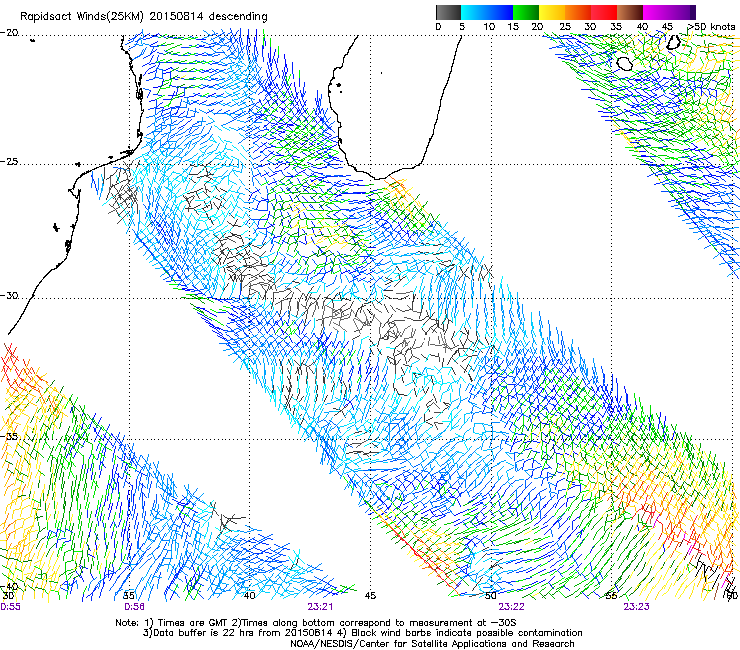Click the purple '23:23' swath time label
The height and width of the screenshot is (650, 740).
pyautogui.click(x=636, y=607)
